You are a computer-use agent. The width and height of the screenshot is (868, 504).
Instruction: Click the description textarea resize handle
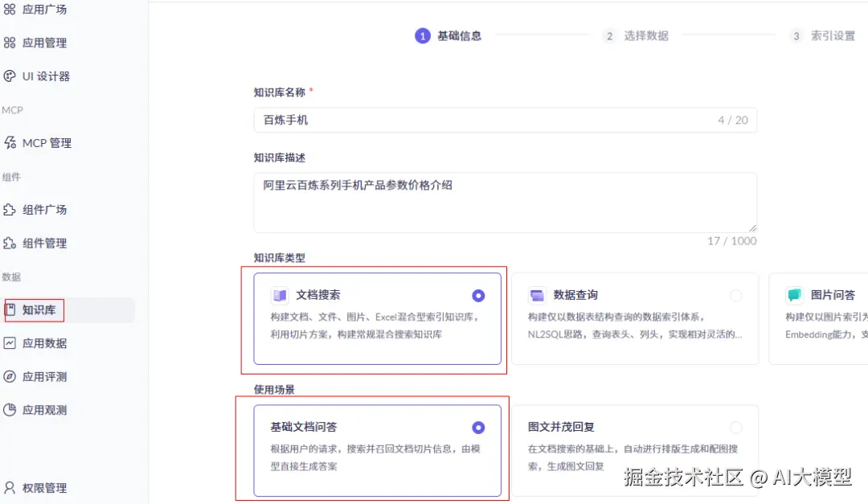(x=752, y=228)
